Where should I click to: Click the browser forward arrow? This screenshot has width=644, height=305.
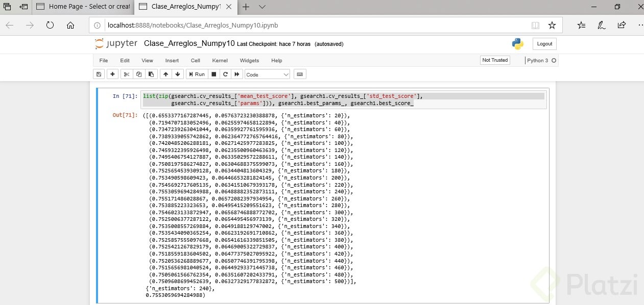[30, 25]
